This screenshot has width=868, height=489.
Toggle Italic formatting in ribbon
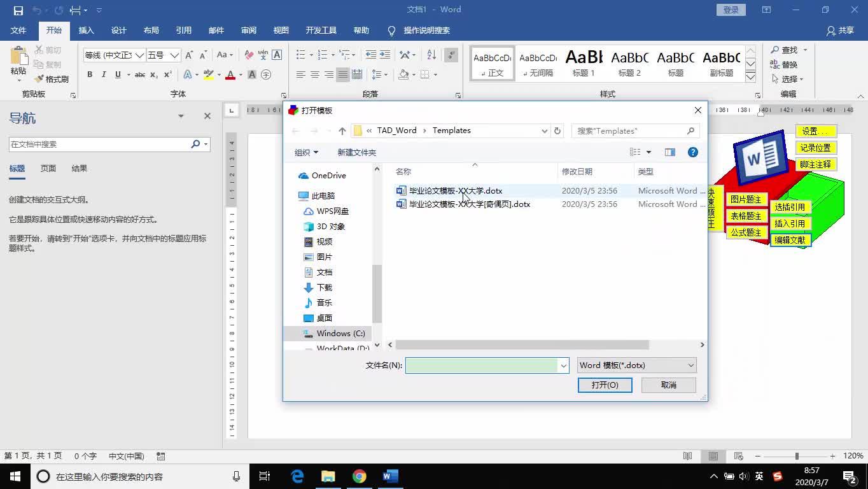coord(104,74)
